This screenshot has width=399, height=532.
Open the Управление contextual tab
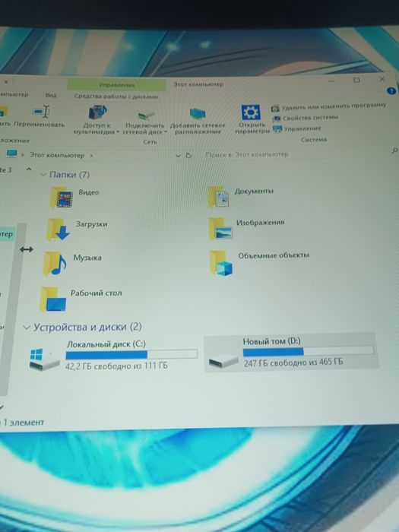pyautogui.click(x=117, y=84)
